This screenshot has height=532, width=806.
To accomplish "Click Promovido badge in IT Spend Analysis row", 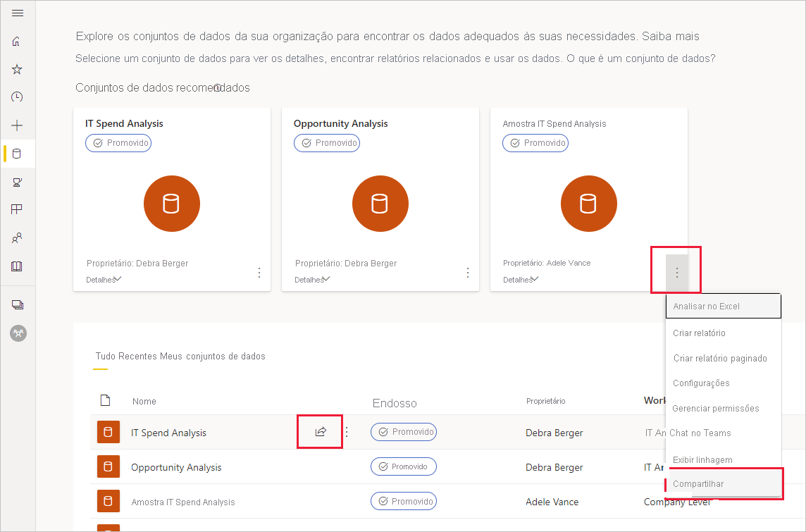I will pyautogui.click(x=404, y=432).
